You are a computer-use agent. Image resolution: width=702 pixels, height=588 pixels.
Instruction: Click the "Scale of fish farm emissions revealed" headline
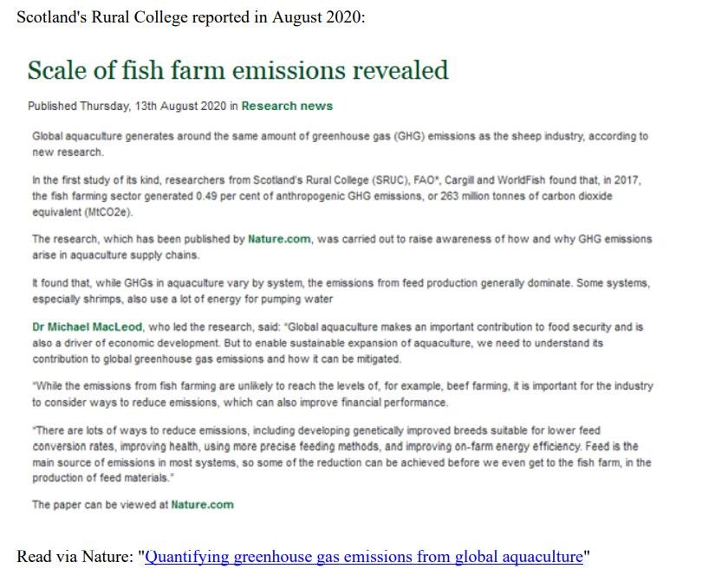click(x=238, y=70)
